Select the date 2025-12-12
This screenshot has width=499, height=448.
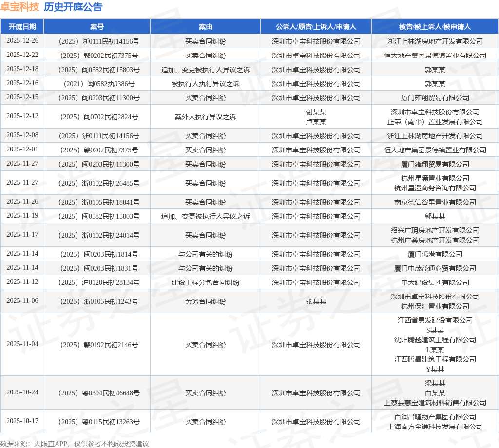(x=22, y=116)
